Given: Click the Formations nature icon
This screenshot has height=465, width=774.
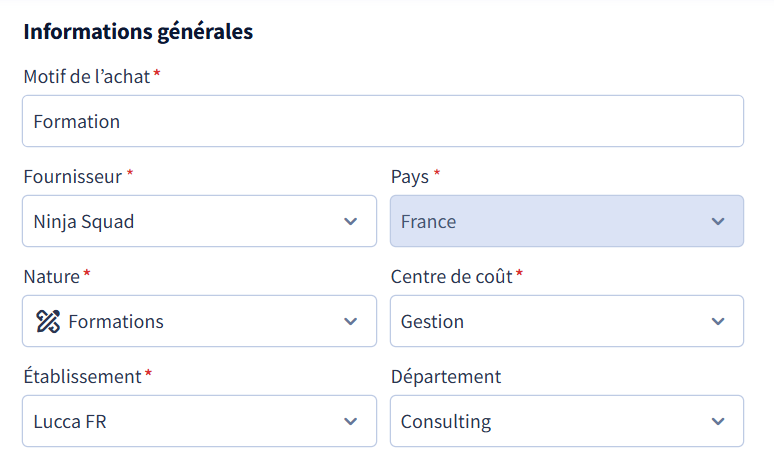Looking at the screenshot, I should click(48, 321).
